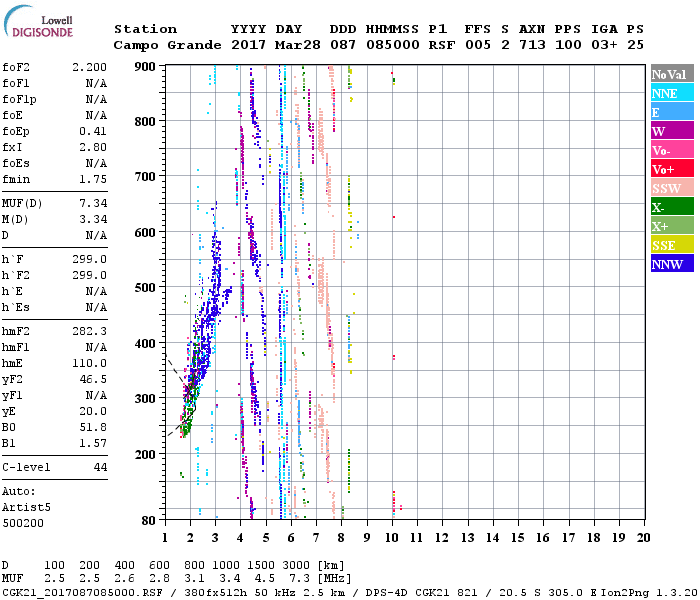
Task: Select the X+ light green legend swatch
Action: coord(672,226)
